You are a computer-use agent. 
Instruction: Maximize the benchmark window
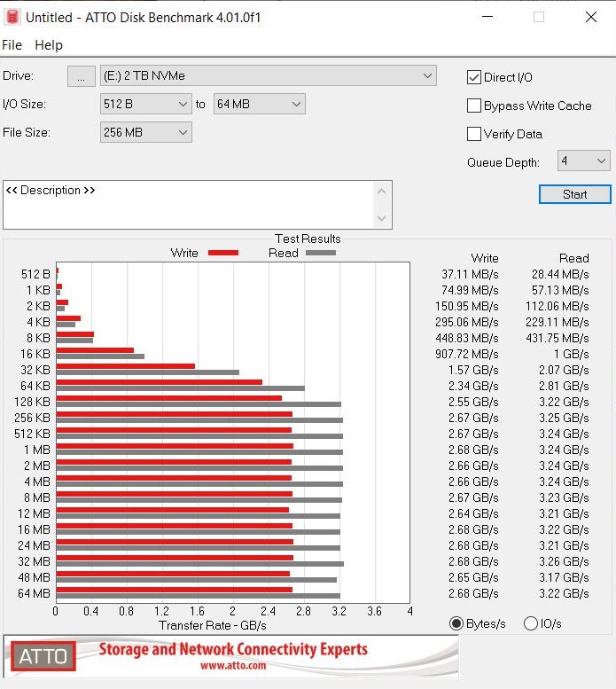click(x=539, y=17)
